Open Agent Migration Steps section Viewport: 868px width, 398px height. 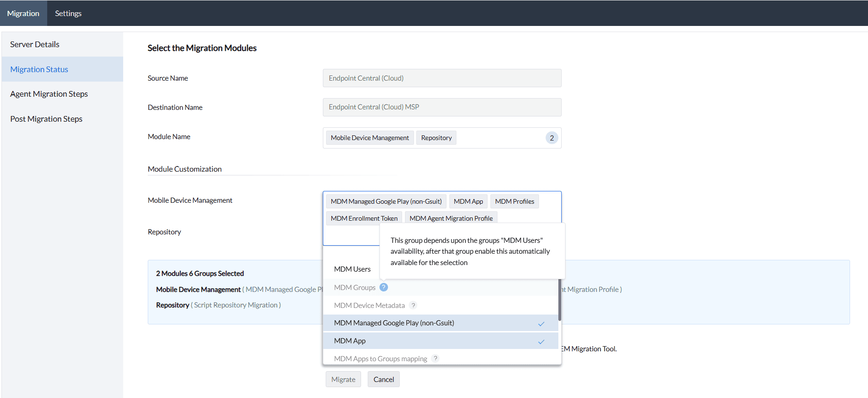(49, 94)
